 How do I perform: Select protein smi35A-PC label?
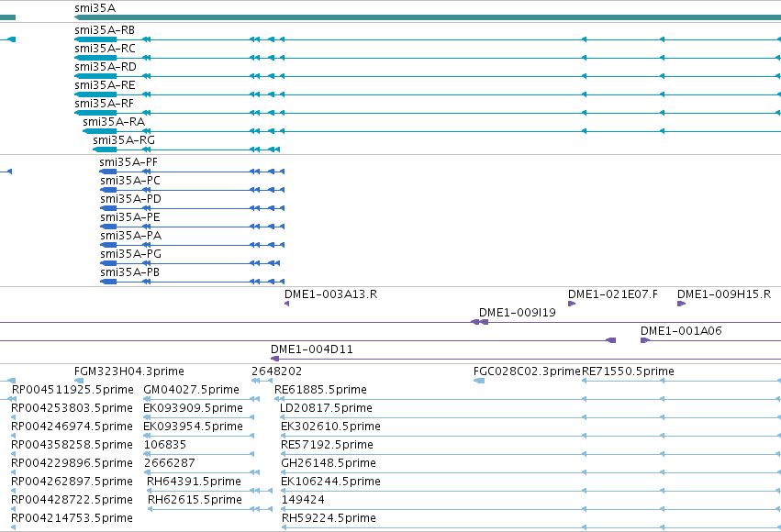130,181
